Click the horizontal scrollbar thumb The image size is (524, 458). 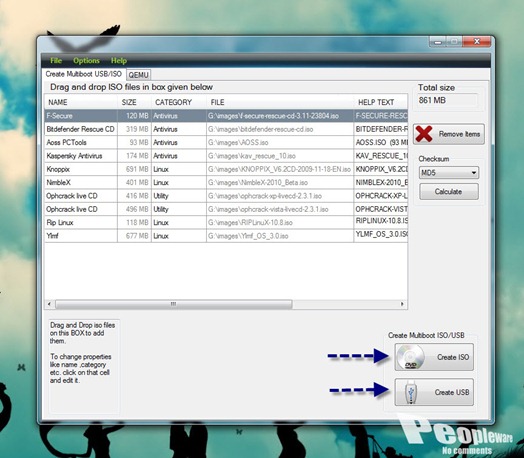click(x=173, y=304)
